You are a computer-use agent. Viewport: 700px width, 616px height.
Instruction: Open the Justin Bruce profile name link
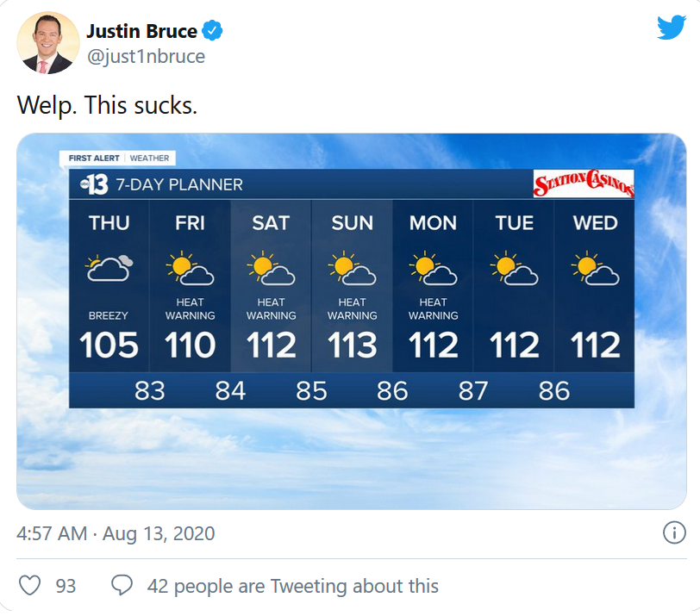[141, 32]
